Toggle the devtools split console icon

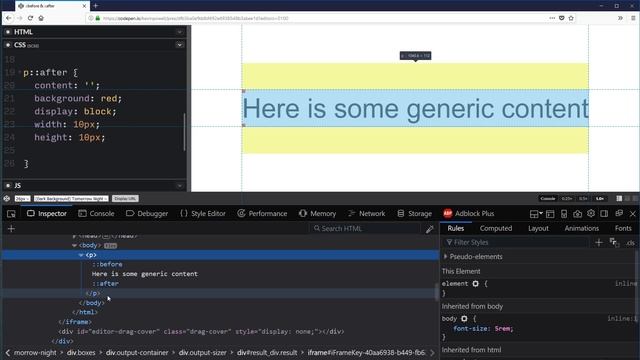tap(550, 213)
